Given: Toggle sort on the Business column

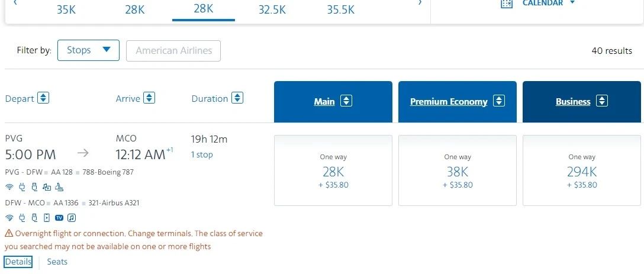Looking at the screenshot, I should coord(601,101).
